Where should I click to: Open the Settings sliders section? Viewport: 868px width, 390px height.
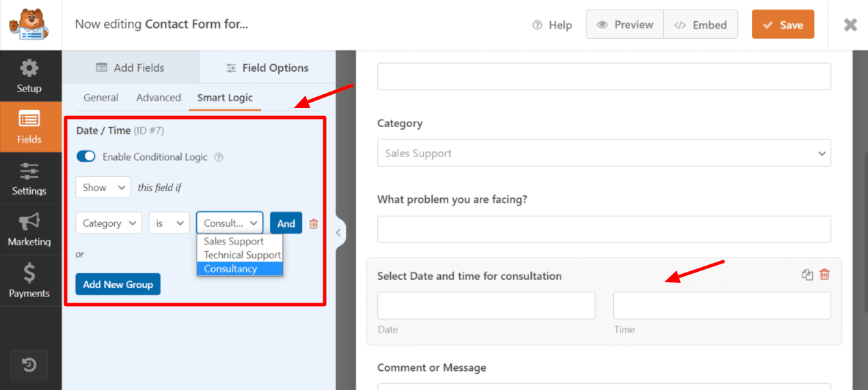tap(29, 179)
